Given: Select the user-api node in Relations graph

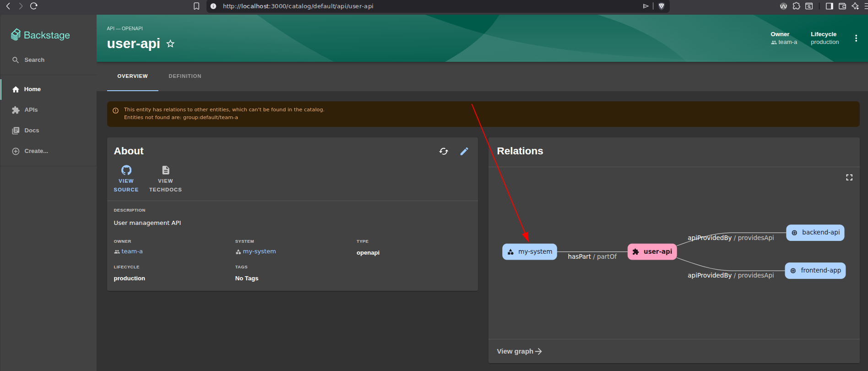Looking at the screenshot, I should [x=652, y=252].
